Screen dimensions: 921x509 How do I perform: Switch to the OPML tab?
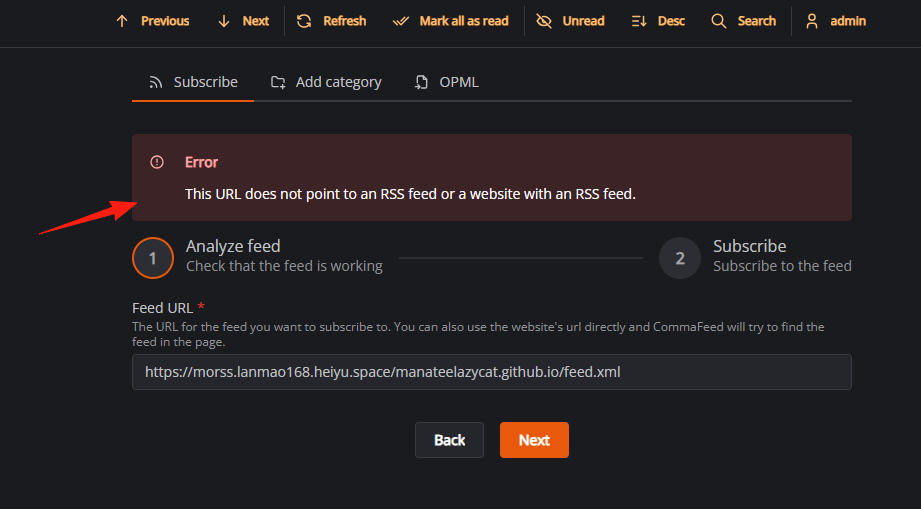[446, 83]
